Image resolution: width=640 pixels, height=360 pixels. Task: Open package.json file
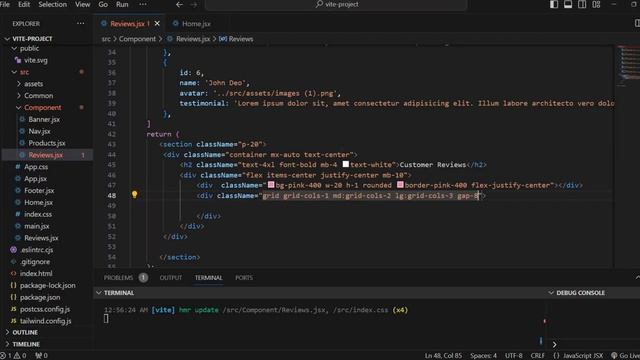[40, 297]
